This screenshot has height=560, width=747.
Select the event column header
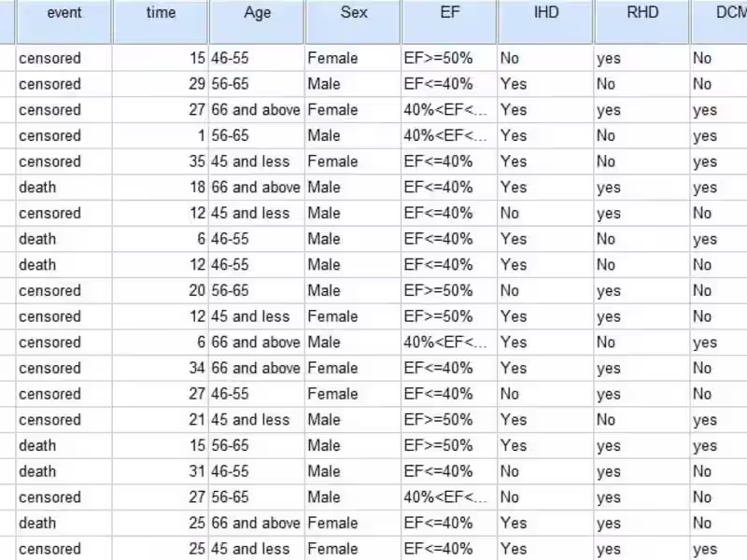[x=63, y=14]
